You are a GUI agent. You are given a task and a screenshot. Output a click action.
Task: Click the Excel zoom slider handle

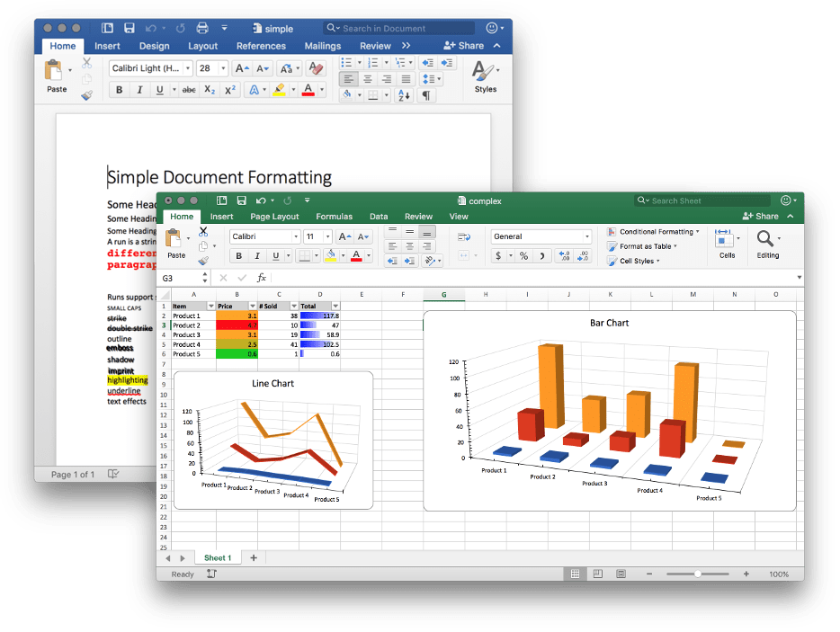pyautogui.click(x=698, y=574)
